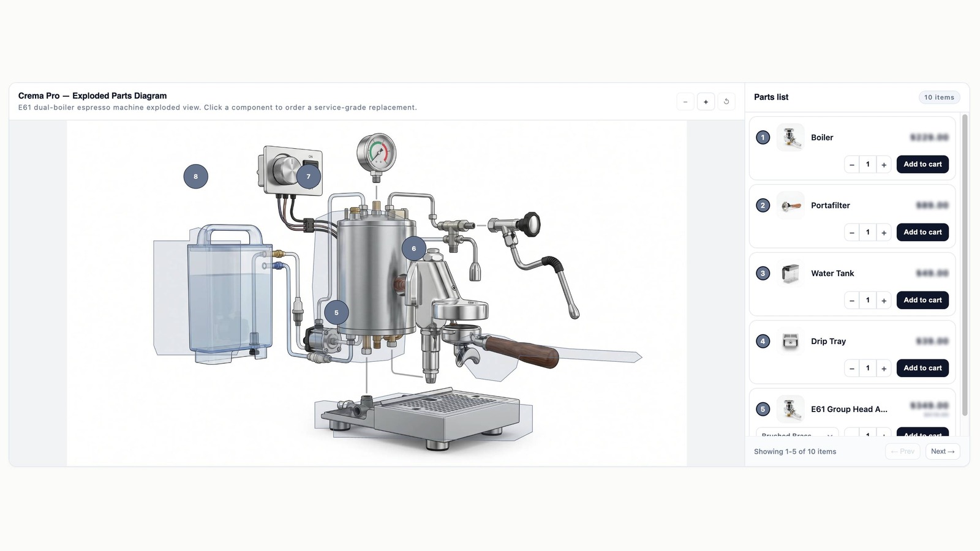The height and width of the screenshot is (551, 980).
Task: Select hotspot marker 7 on the diagram
Action: (x=309, y=176)
